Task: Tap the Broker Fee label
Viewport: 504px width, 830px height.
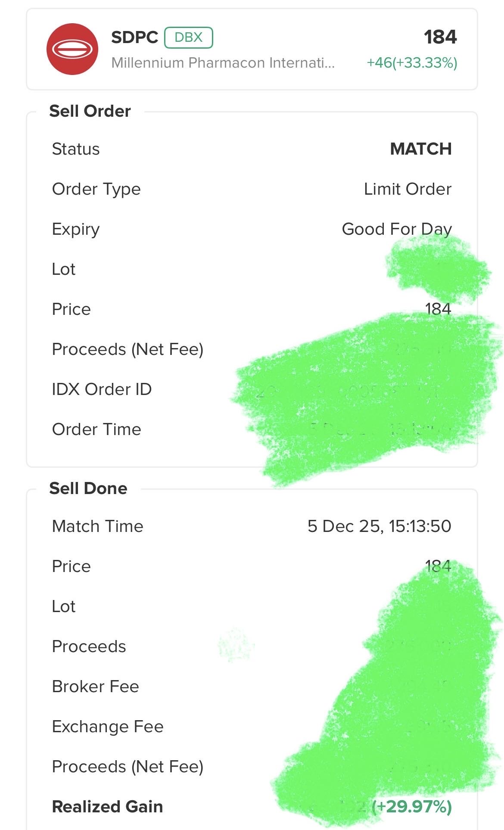Action: point(95,687)
